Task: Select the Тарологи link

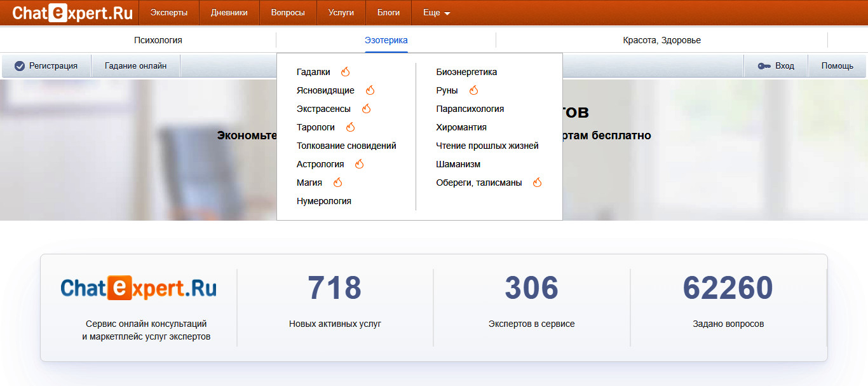Action: coord(316,127)
